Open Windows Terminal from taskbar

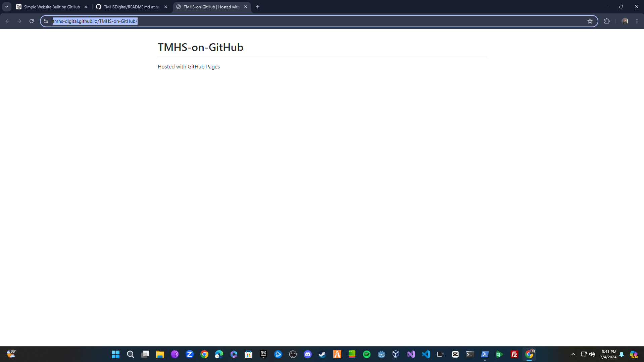pyautogui.click(x=470, y=354)
